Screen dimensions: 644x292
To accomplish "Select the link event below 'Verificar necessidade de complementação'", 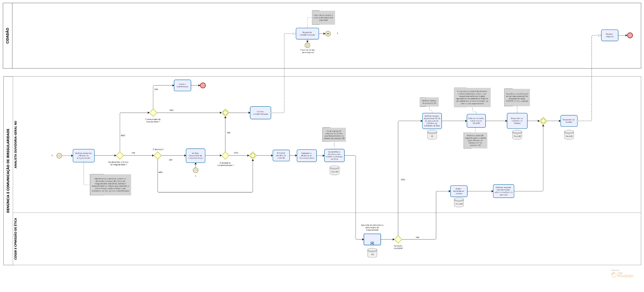I will click(196, 170).
